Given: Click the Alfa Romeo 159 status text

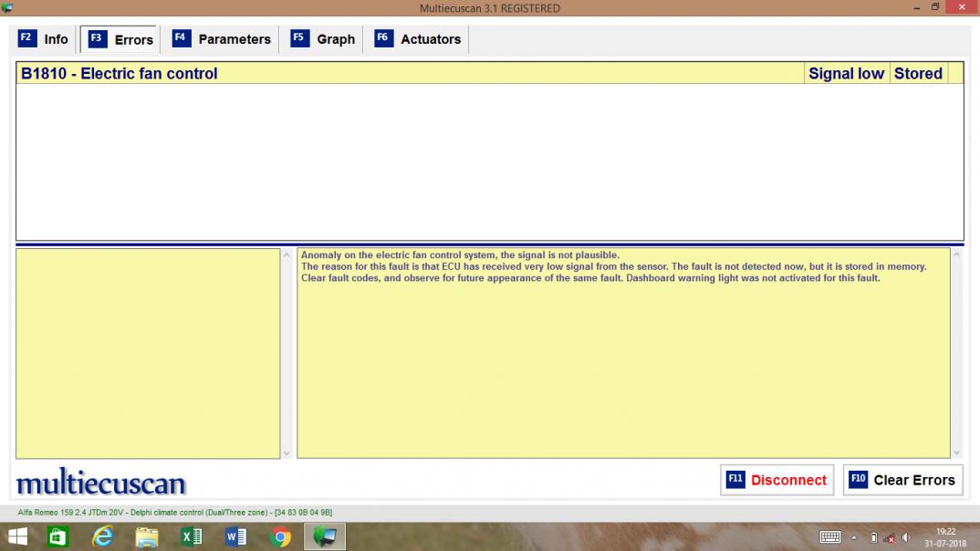Looking at the screenshot, I should 175,513.
